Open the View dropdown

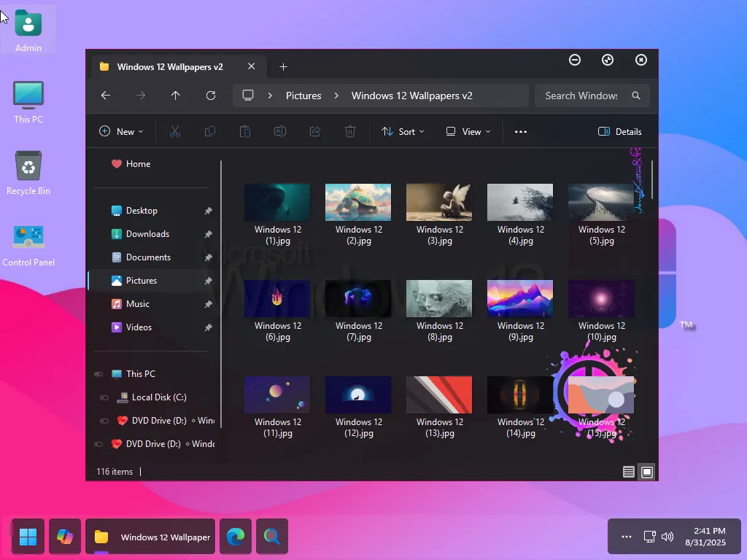468,131
